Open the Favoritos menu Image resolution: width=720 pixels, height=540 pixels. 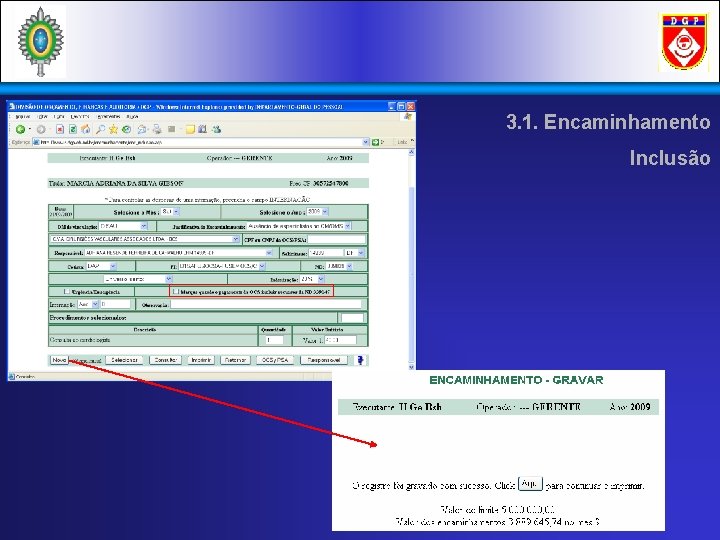(x=80, y=117)
